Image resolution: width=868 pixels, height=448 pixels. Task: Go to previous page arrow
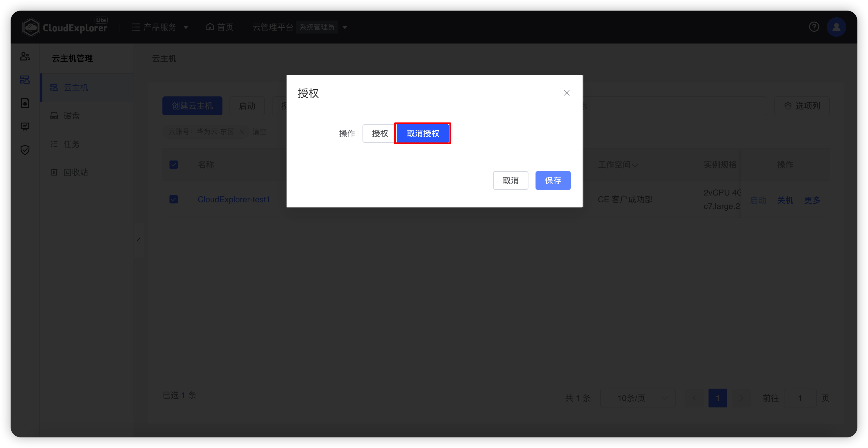[694, 398]
